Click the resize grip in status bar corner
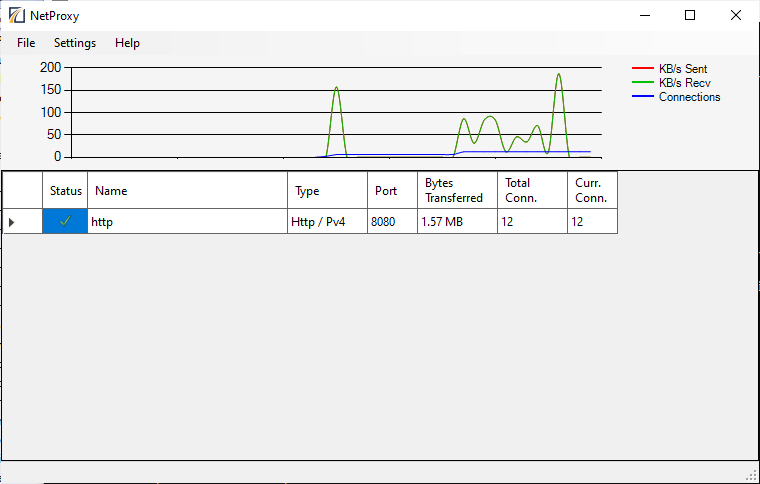Image resolution: width=760 pixels, height=484 pixels. tap(752, 476)
